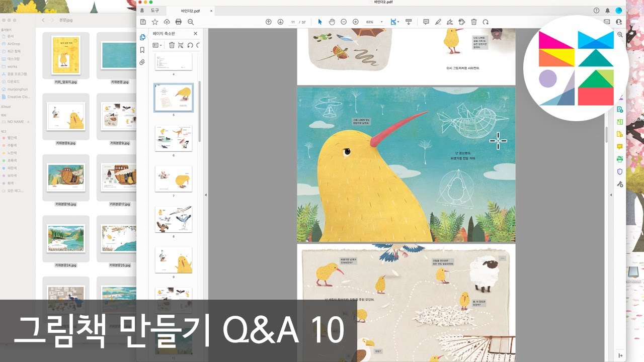Select the 파란색 tag in Finder sidebar
The height and width of the screenshot is (362, 644).
[10, 168]
